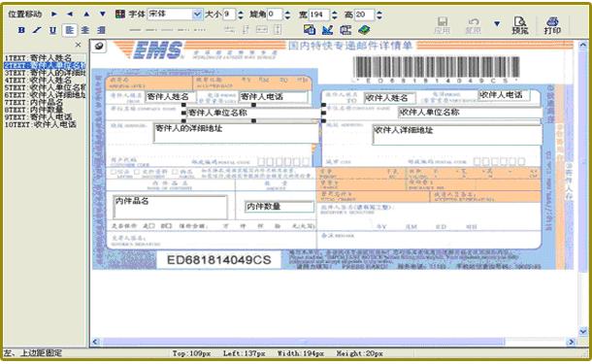Image resolution: width=592 pixels, height=364 pixels.
Task: Apply center text alignment
Action: coord(85,30)
